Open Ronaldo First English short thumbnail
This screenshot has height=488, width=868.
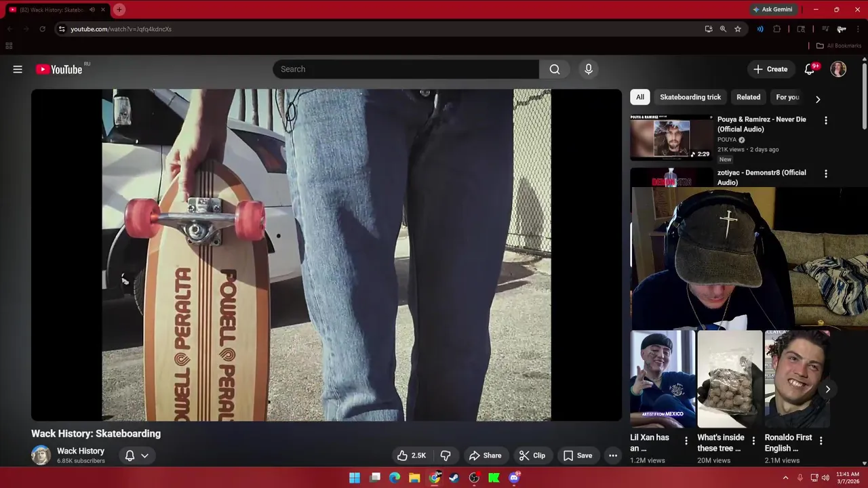click(x=797, y=379)
